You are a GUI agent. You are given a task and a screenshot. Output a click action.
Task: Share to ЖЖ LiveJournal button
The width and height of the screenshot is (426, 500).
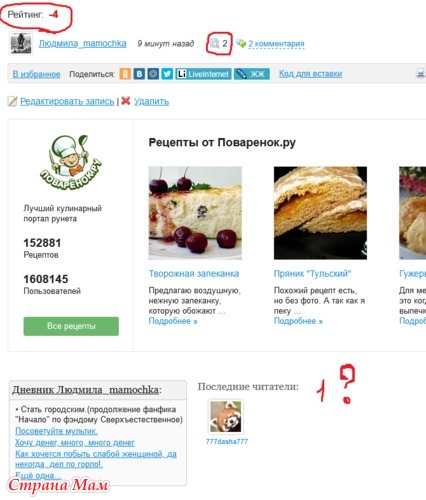252,74
